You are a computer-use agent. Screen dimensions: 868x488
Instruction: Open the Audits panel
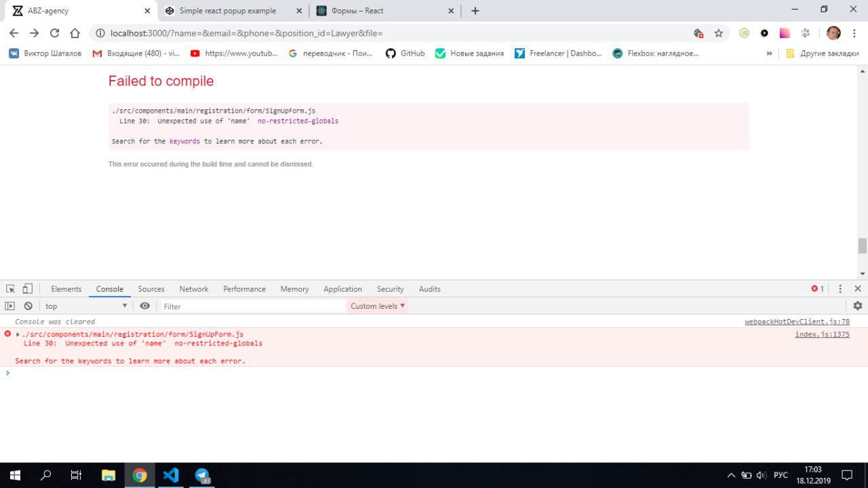tap(429, 288)
